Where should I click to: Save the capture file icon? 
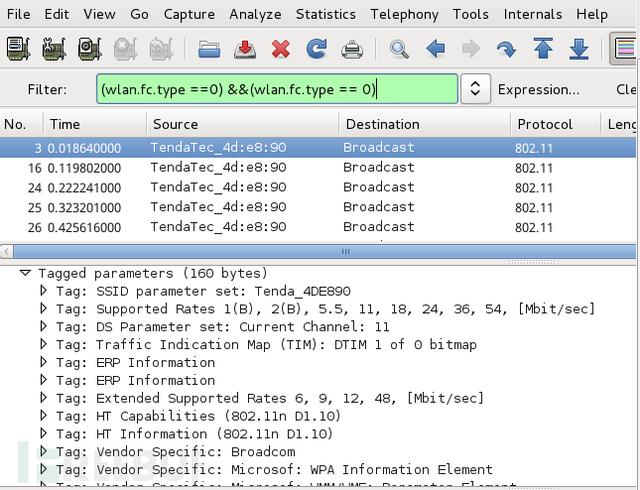pyautogui.click(x=245, y=49)
